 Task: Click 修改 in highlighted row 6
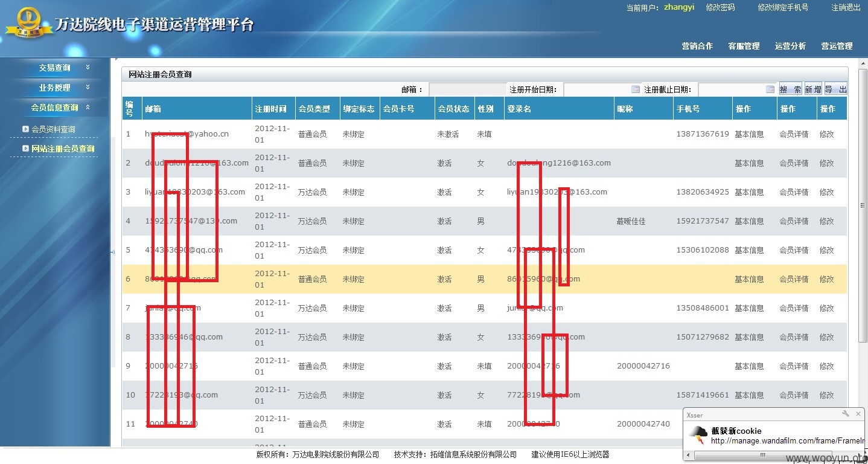[x=826, y=279]
